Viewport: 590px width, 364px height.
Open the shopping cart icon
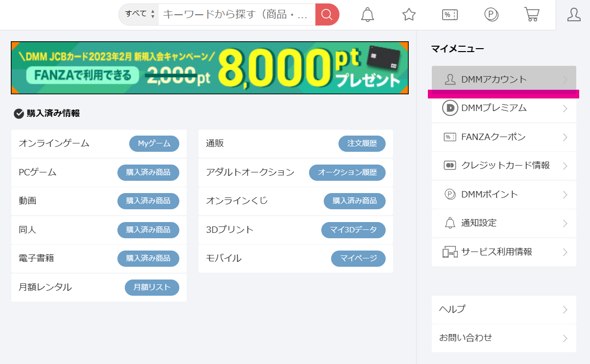pyautogui.click(x=532, y=15)
